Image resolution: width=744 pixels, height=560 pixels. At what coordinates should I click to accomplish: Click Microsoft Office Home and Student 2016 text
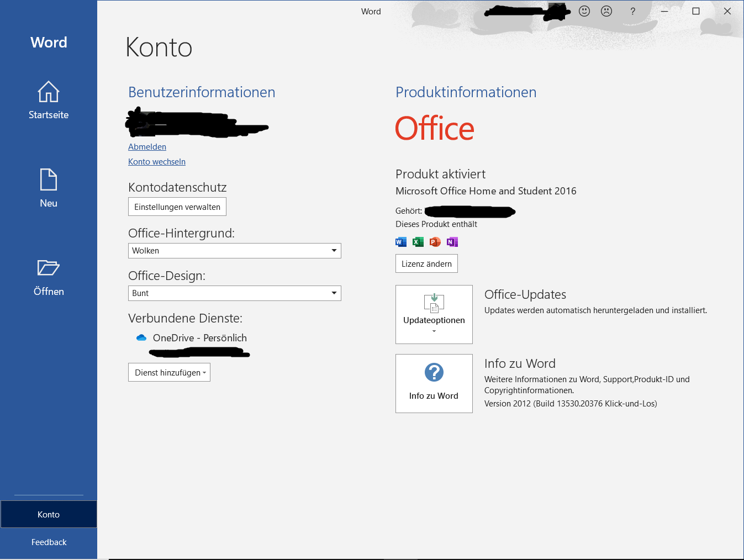pyautogui.click(x=486, y=191)
